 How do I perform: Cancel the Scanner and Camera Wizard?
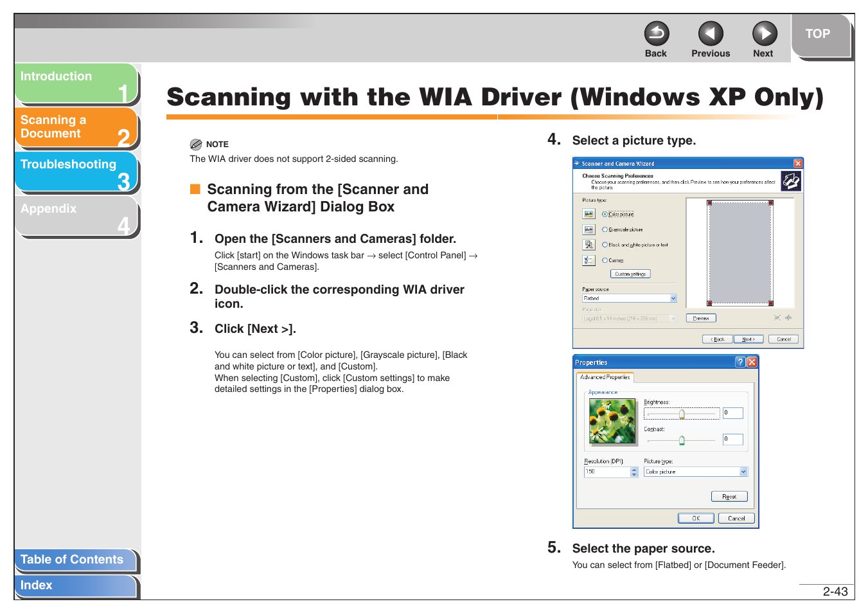click(x=784, y=339)
